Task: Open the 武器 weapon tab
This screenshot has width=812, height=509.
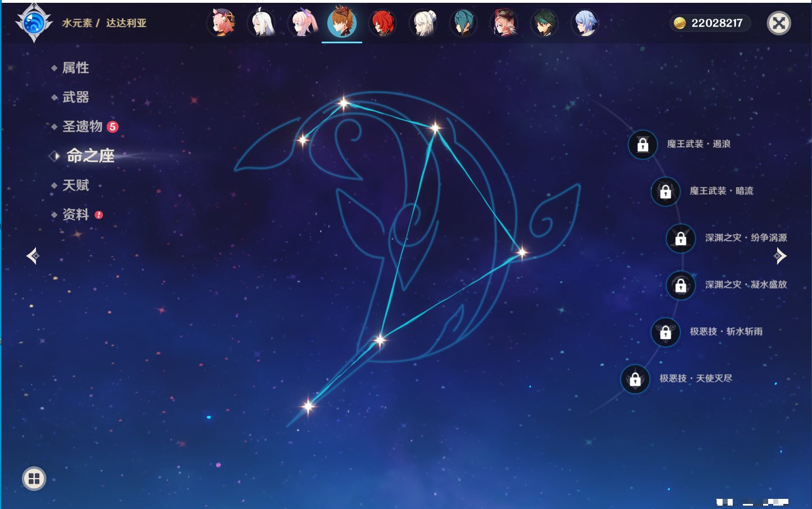Action: point(75,97)
